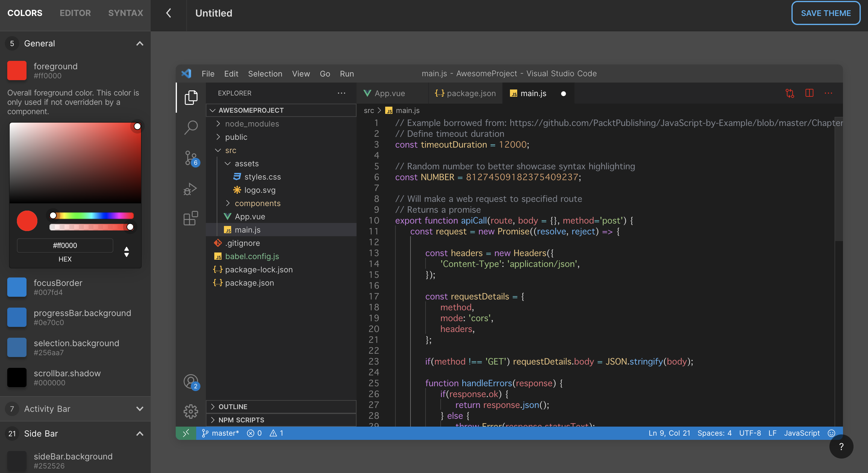The width and height of the screenshot is (868, 473).
Task: Click the open changes compare icon
Action: click(790, 93)
